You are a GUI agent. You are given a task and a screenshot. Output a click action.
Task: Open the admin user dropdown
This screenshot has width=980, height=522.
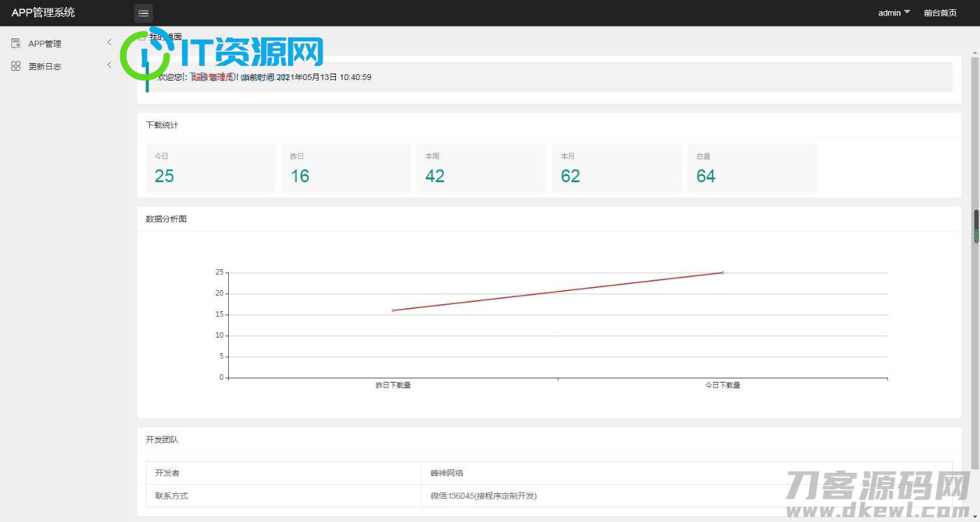pyautogui.click(x=895, y=13)
